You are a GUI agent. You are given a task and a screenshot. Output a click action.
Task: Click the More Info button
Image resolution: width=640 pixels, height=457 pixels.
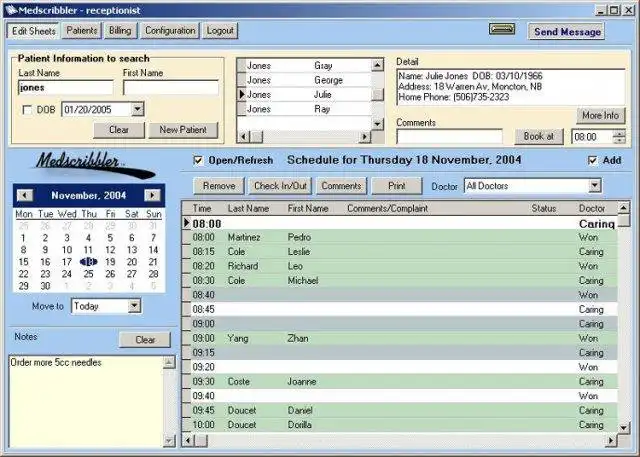[x=600, y=115]
